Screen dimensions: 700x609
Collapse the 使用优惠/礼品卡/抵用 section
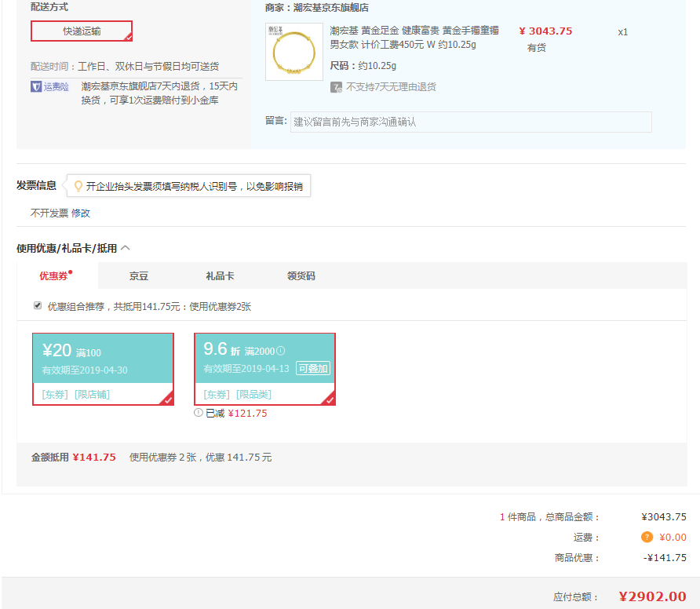click(x=126, y=248)
